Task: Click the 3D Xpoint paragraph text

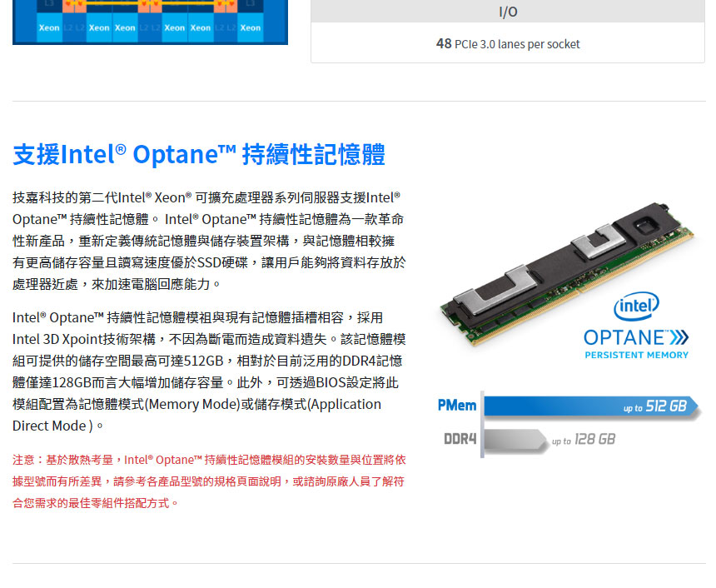Action: click(209, 371)
